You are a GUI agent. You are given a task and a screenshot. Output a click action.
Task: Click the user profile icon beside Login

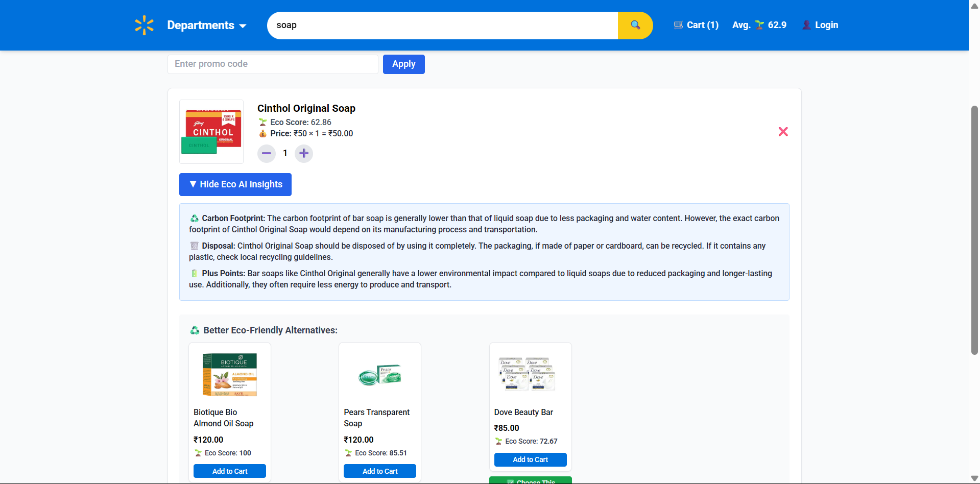(806, 25)
